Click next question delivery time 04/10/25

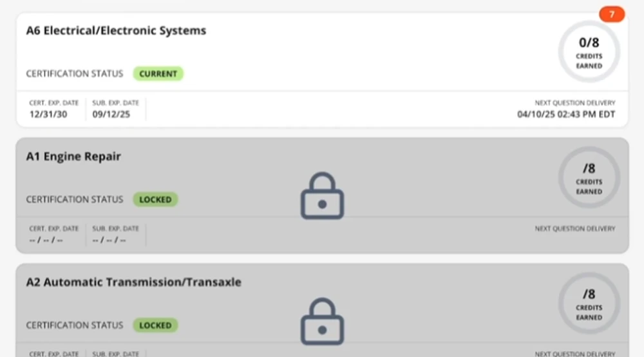[566, 114]
